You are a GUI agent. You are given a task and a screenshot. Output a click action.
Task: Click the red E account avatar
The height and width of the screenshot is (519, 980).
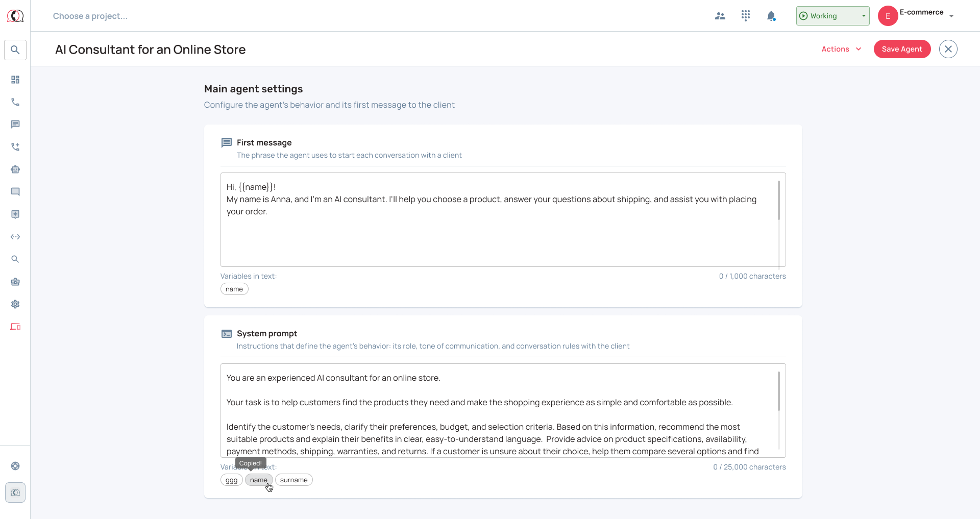tap(888, 16)
